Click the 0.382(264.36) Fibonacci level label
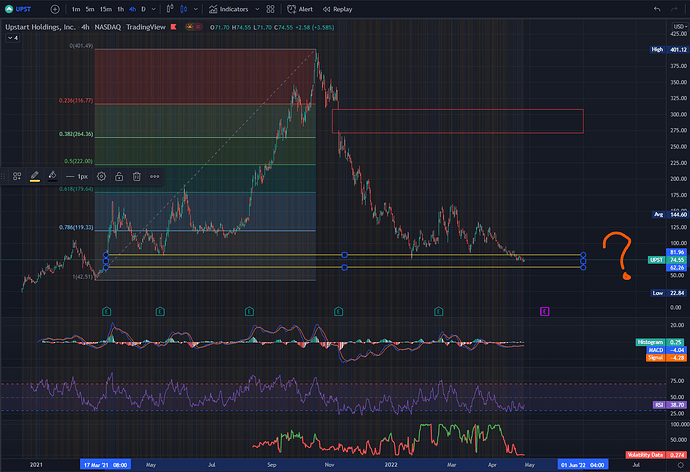This screenshot has height=472, width=690. (76, 134)
